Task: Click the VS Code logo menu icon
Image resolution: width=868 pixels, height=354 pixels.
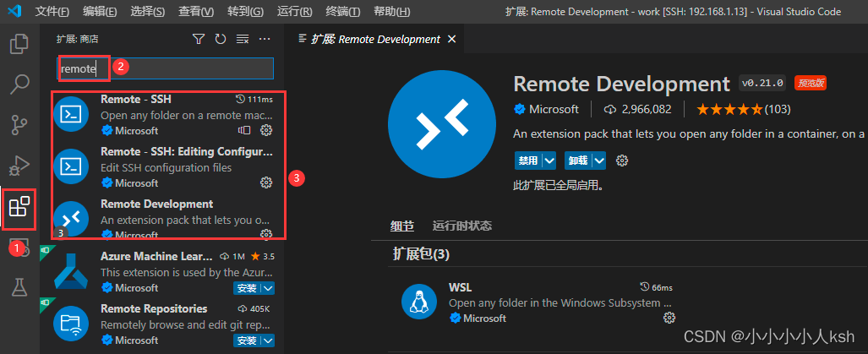Action: tap(15, 11)
